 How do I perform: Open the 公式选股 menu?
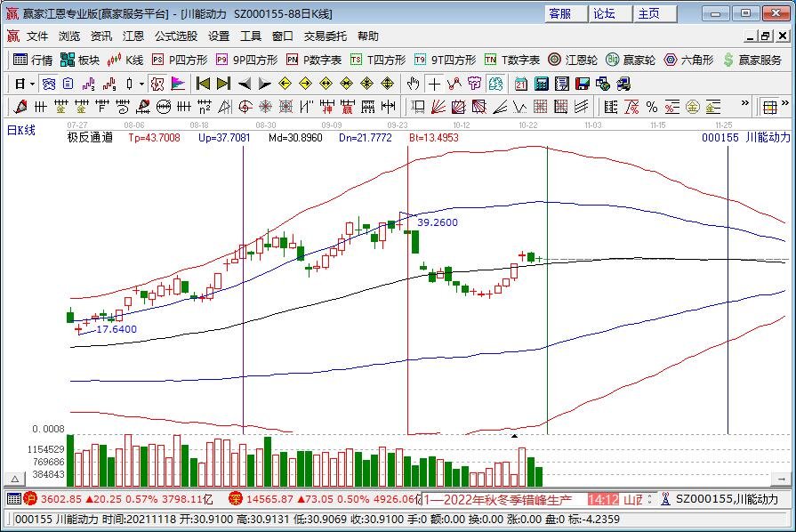click(176, 36)
